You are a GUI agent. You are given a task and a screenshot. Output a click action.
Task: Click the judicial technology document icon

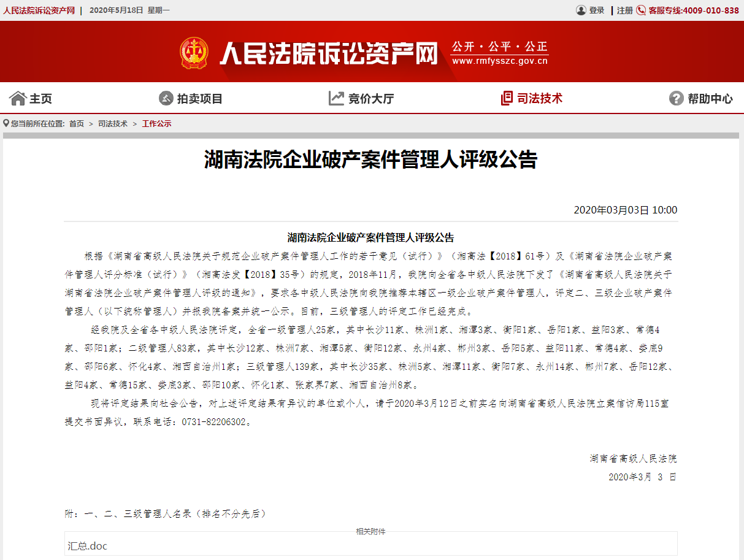pos(507,98)
